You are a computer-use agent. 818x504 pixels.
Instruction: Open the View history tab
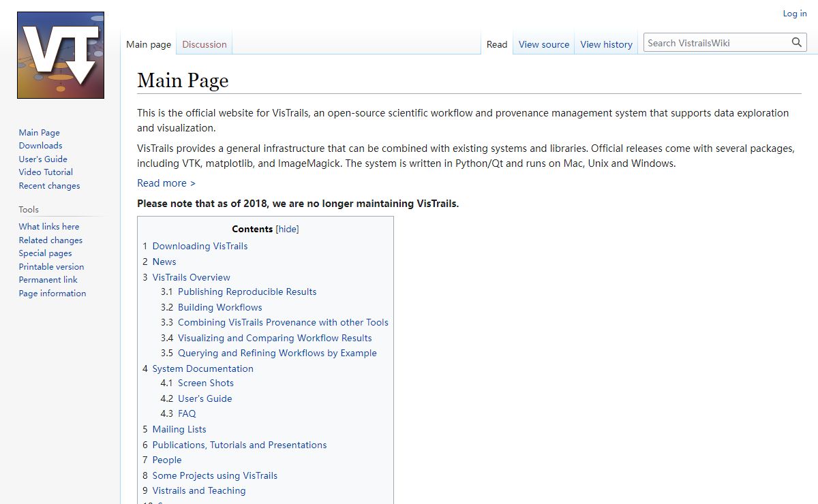[606, 44]
